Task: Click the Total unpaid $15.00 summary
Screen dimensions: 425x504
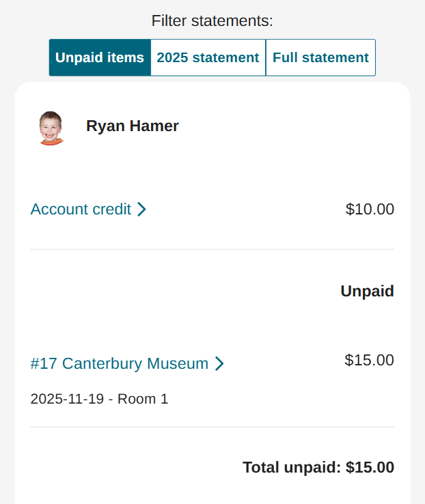Action: point(318,467)
